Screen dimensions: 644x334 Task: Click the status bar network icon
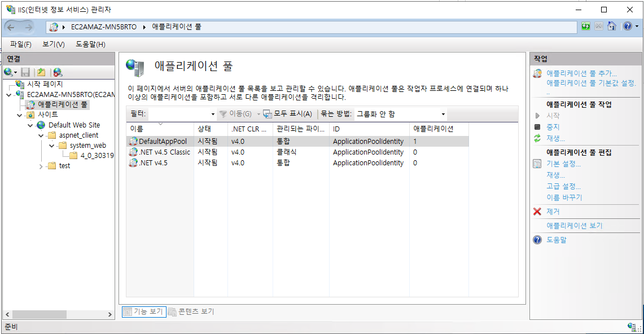tap(632, 327)
